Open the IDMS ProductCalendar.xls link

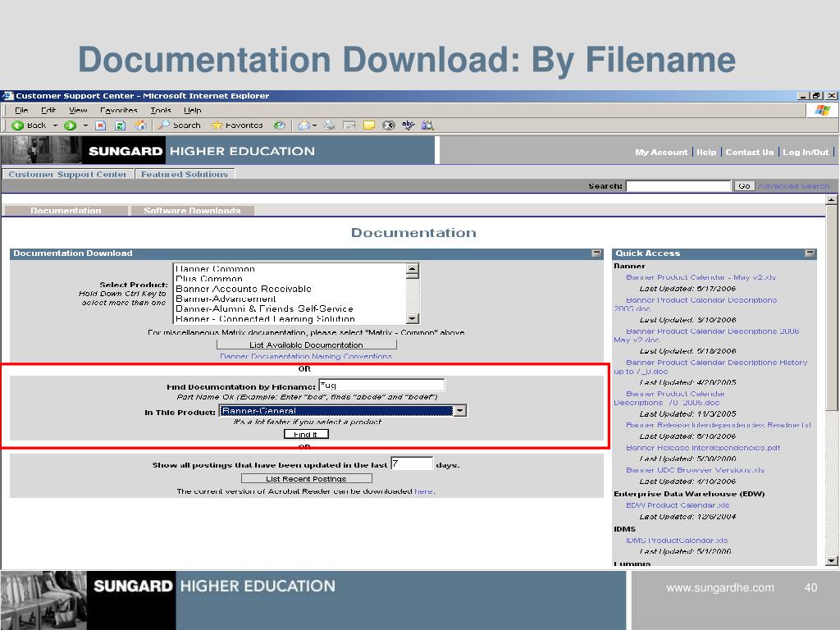[677, 541]
